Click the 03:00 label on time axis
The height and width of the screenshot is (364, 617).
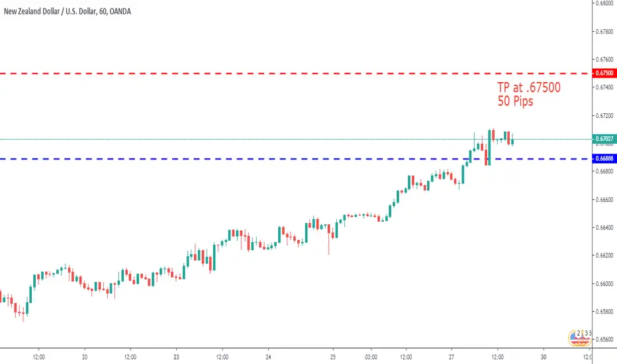(371, 357)
